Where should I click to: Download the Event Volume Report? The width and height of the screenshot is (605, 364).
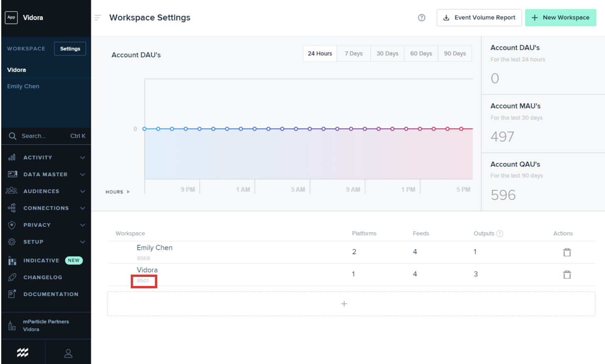pos(479,17)
